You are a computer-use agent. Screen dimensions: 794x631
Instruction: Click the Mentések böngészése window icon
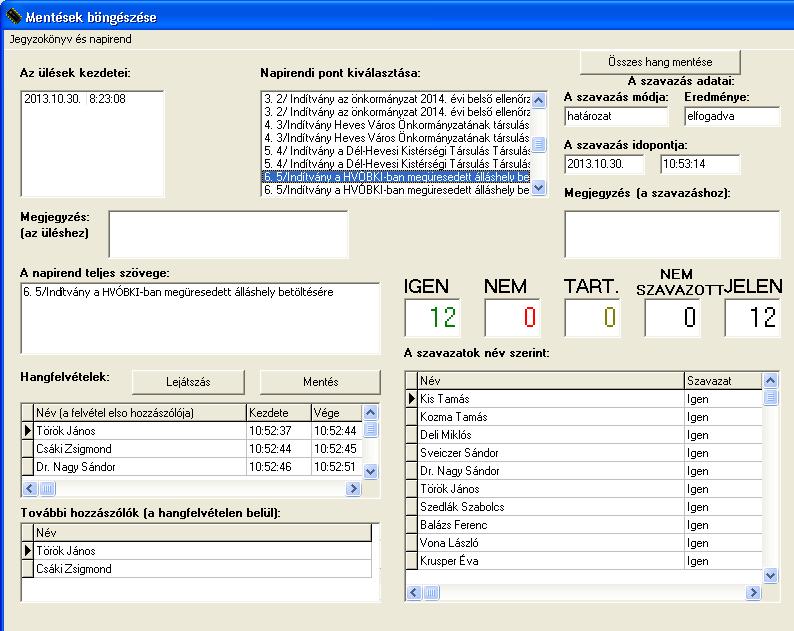13,16
